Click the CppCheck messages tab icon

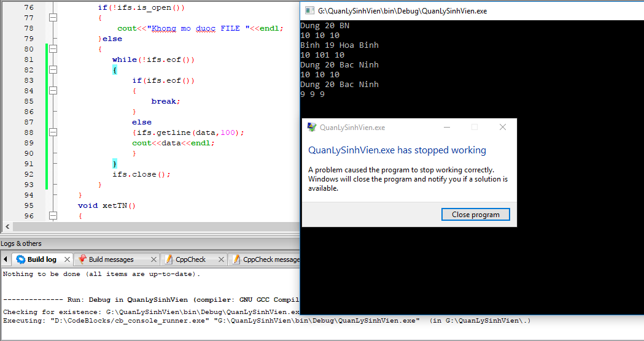tap(236, 259)
